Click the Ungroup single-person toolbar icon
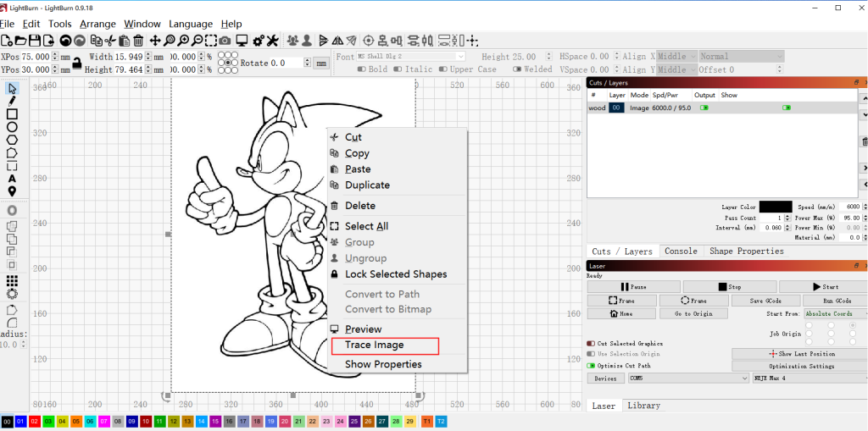This screenshot has height=431, width=868. point(306,41)
